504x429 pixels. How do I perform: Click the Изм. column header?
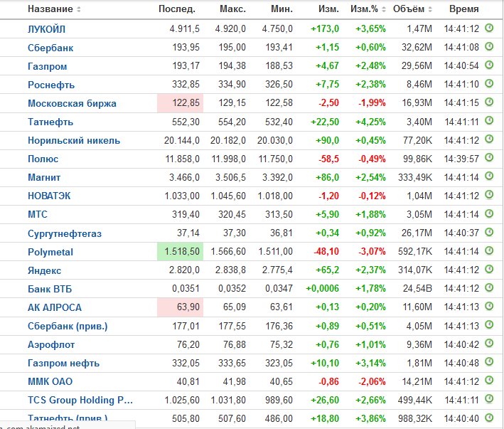click(328, 9)
